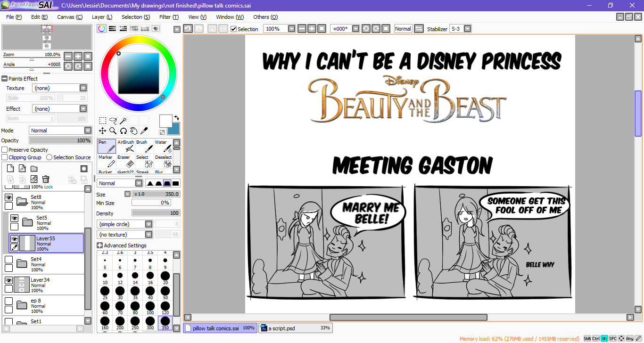Show the Set4 layer set
Screen dimensions: 644x343
click(8, 260)
